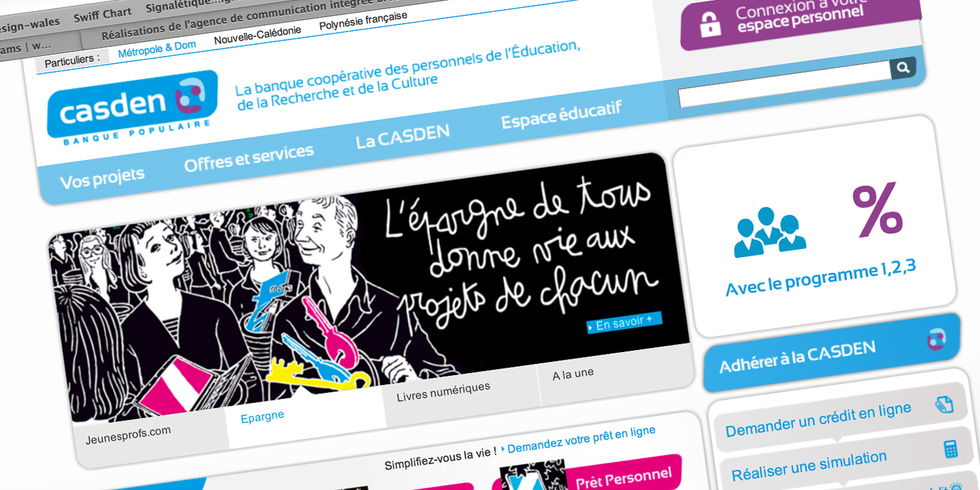Select the Livres numériques banner tab
980x490 pixels.
pyautogui.click(x=443, y=391)
